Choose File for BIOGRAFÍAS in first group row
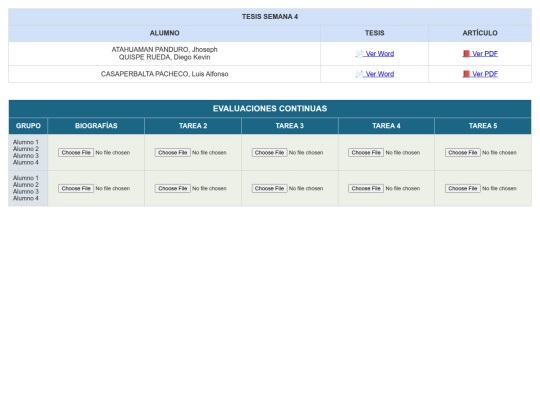The image size is (540, 405). (76, 153)
